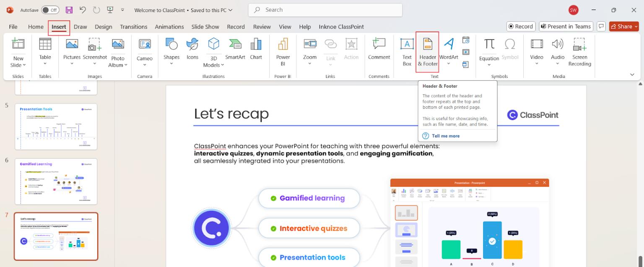Insert Date & Time
The image size is (644, 267).
pyautogui.click(x=466, y=40)
